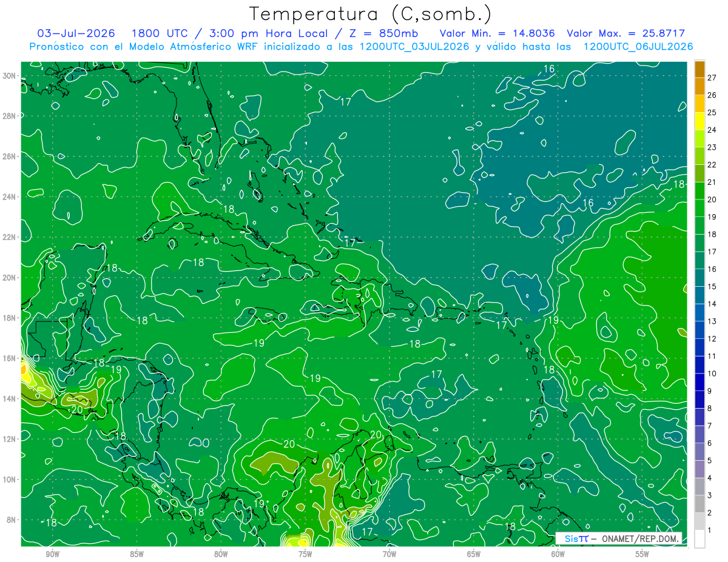The image size is (728, 562).
Task: Click the color bar value label 23
Action: [x=712, y=147]
